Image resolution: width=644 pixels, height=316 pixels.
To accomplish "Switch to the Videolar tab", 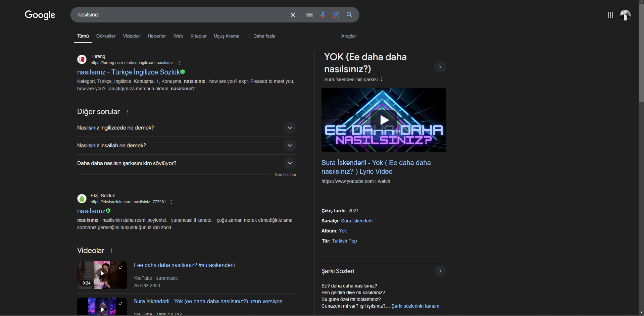I will pos(132,36).
